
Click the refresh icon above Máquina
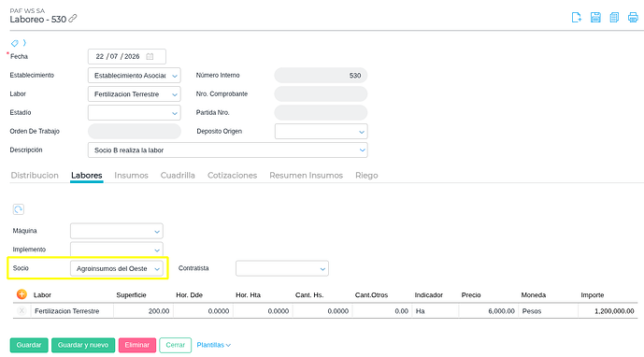[x=19, y=209]
